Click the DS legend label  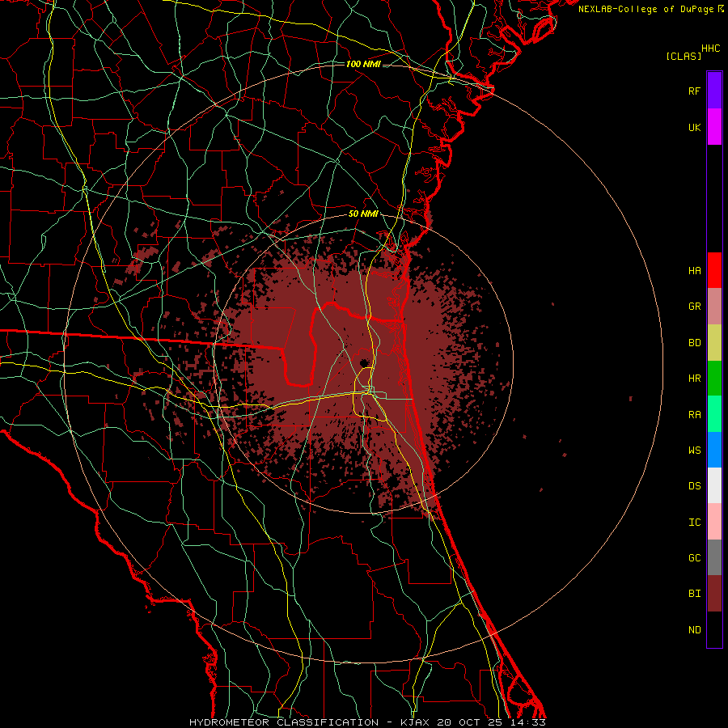click(x=694, y=485)
